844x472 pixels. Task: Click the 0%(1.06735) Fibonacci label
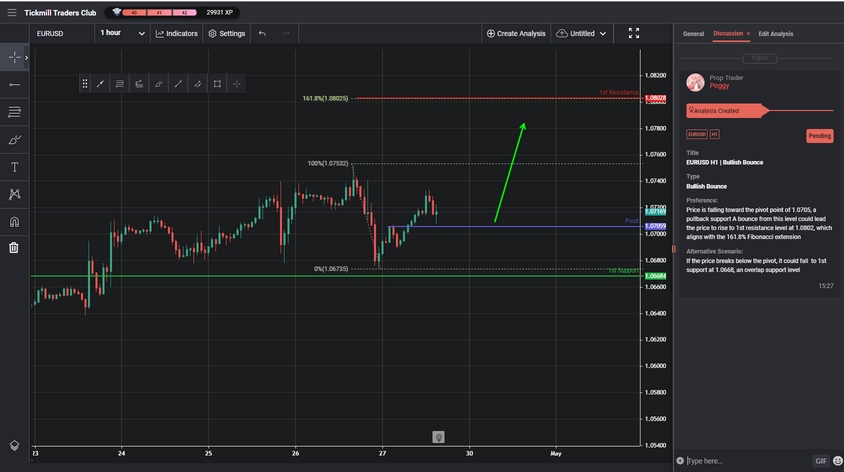click(331, 269)
